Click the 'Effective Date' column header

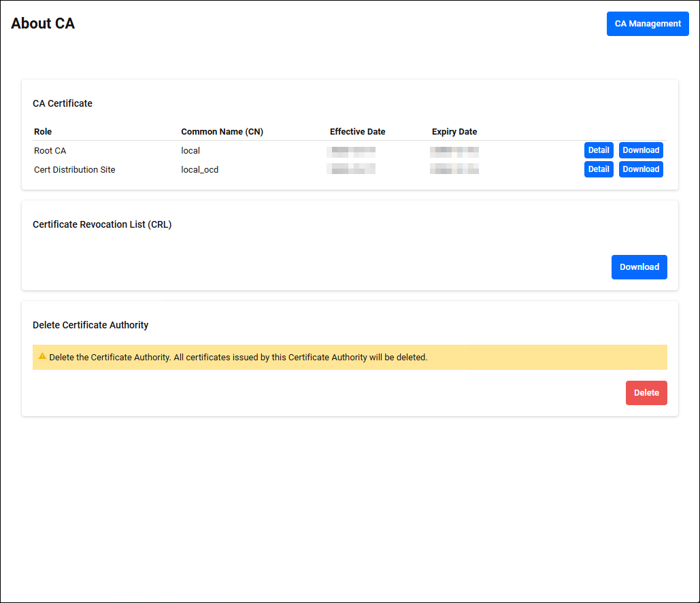pyautogui.click(x=357, y=132)
